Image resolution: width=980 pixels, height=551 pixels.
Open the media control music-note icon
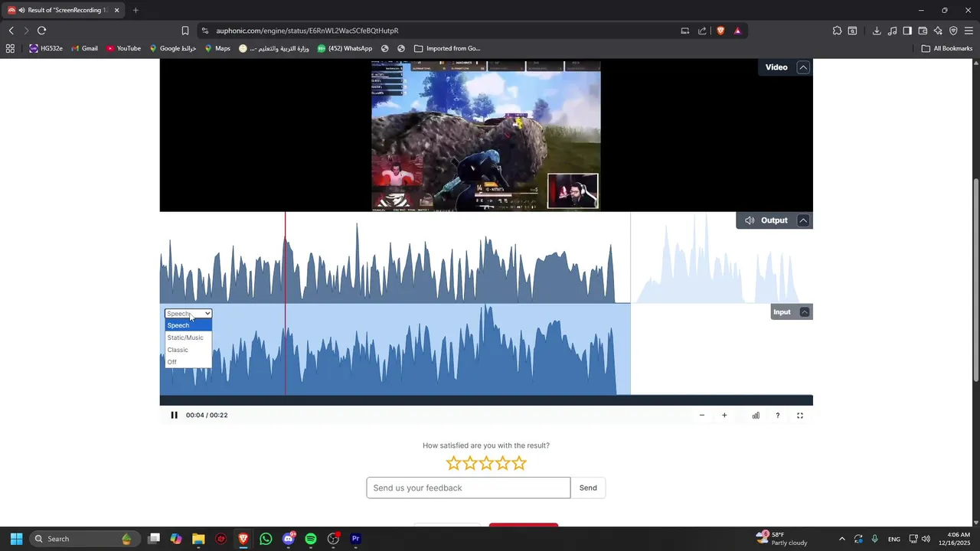point(892,31)
